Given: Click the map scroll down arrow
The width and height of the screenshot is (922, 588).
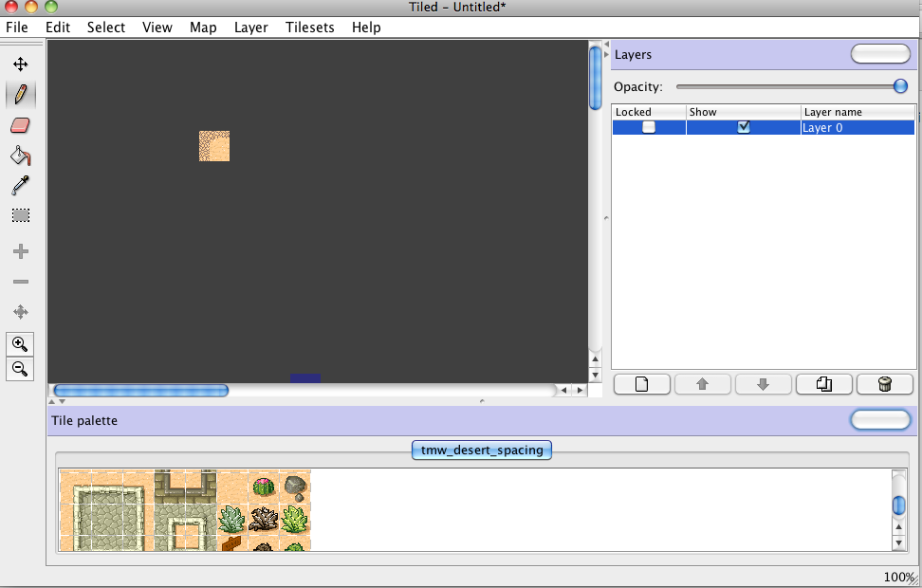Looking at the screenshot, I should pos(595,376).
